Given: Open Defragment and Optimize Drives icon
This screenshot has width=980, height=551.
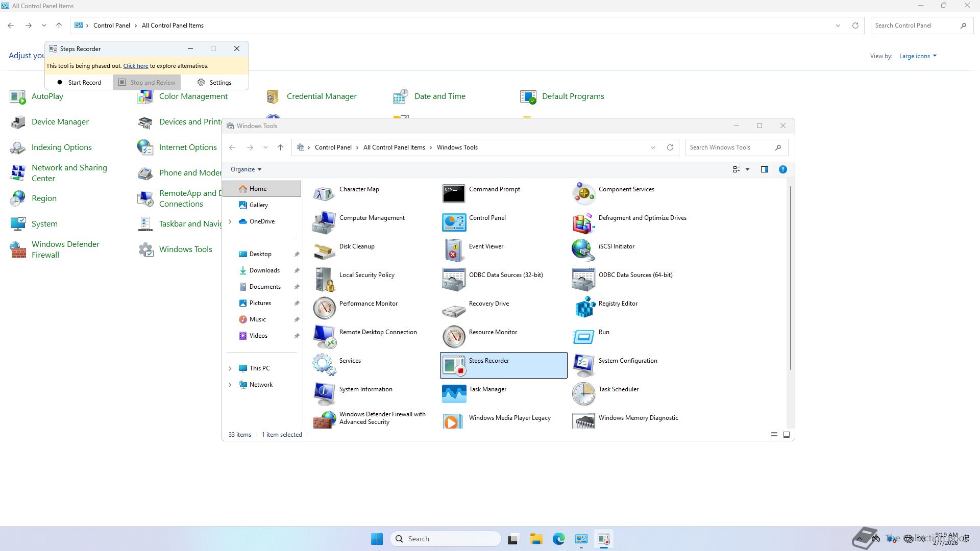Looking at the screenshot, I should tap(584, 222).
